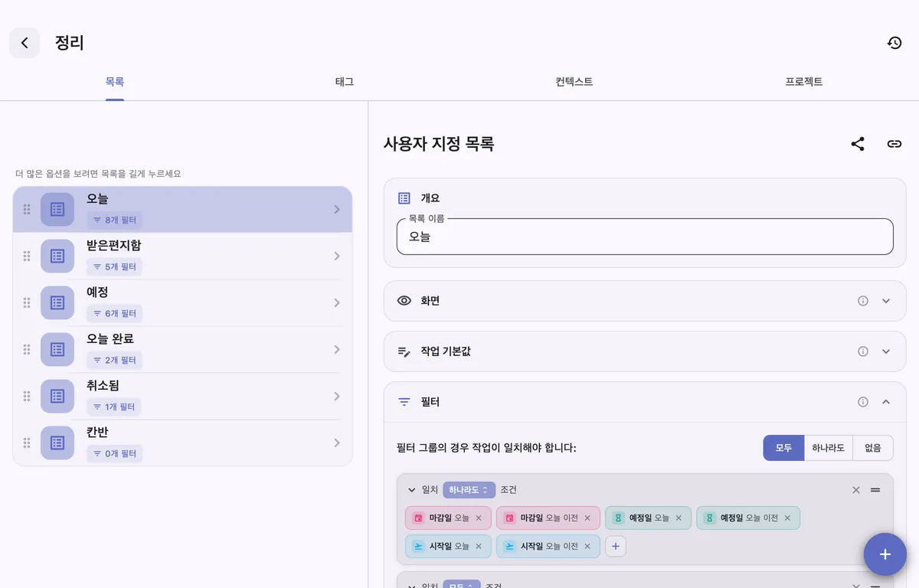Click the drag handle for the 예정 list
Screen dimensions: 919x588
click(27, 302)
